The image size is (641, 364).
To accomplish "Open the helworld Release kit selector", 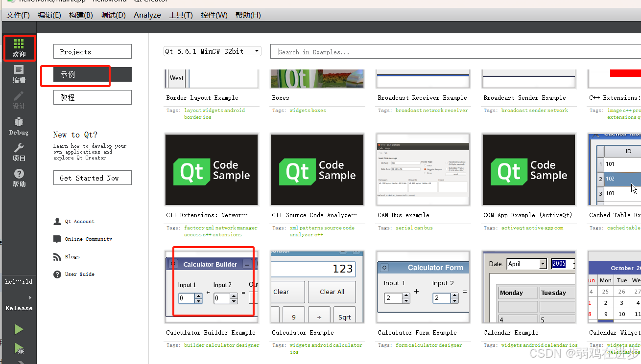I will (19, 295).
